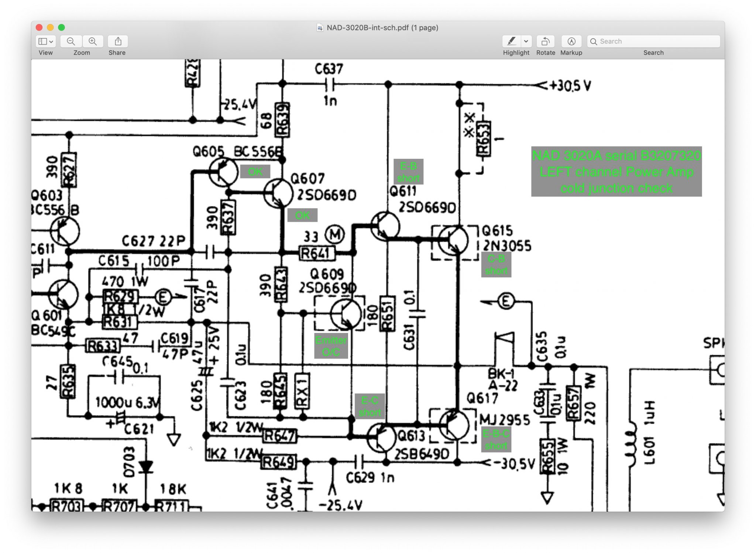The height and width of the screenshot is (553, 756).
Task: Maximize the window with green button
Action: [62, 27]
